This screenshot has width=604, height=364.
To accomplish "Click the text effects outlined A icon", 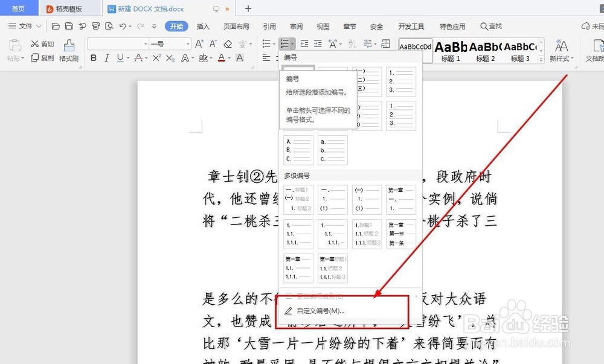I will coord(185,58).
